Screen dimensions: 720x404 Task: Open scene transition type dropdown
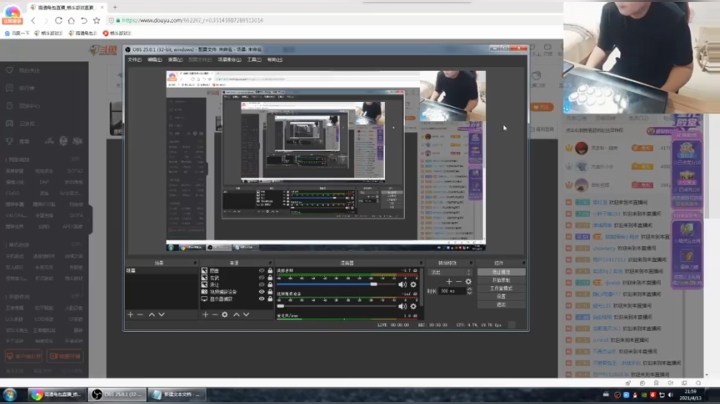(x=450, y=272)
